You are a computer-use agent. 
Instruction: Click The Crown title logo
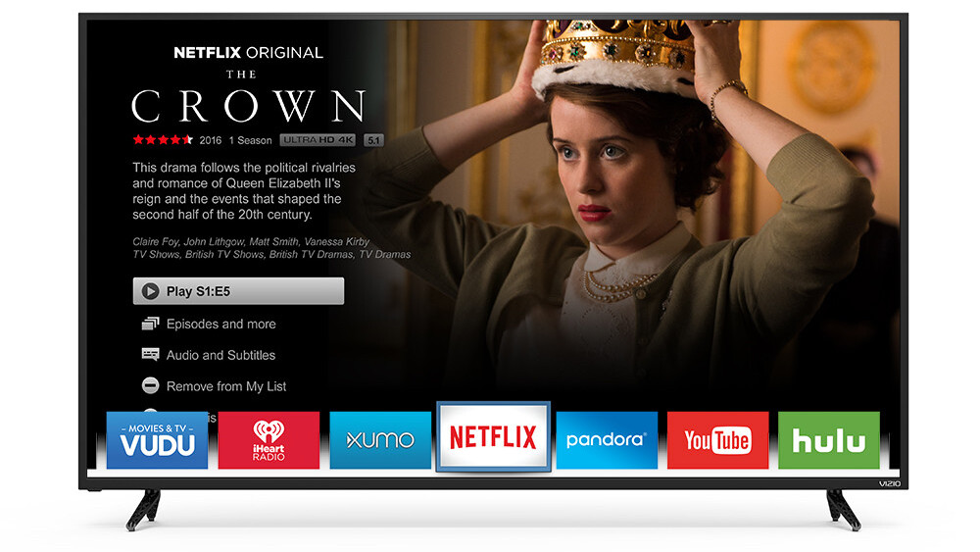(248, 96)
